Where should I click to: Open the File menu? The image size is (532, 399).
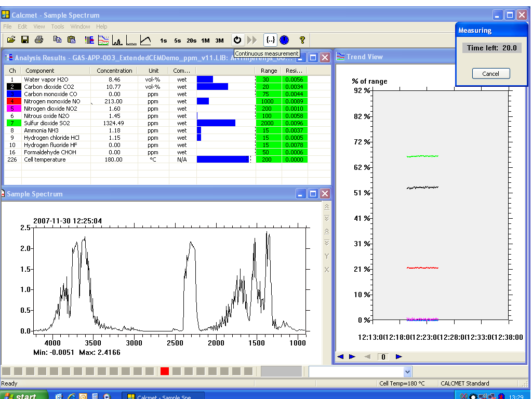click(x=7, y=26)
